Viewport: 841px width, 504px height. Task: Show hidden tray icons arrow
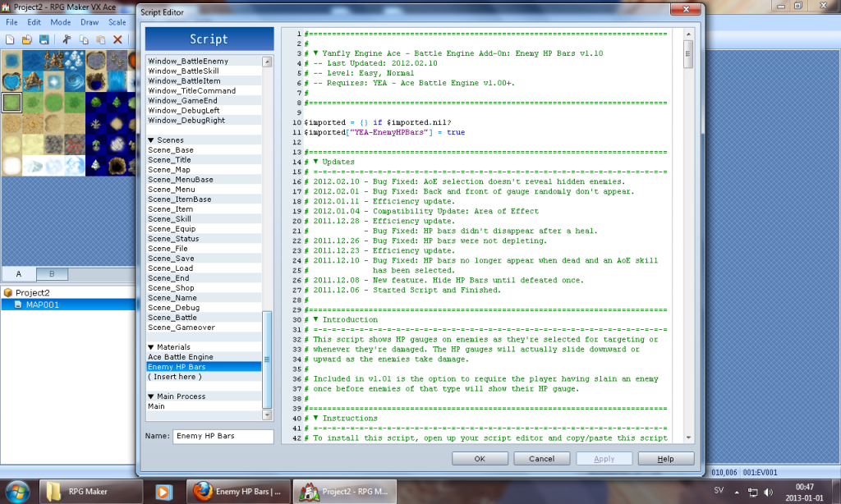click(737, 492)
